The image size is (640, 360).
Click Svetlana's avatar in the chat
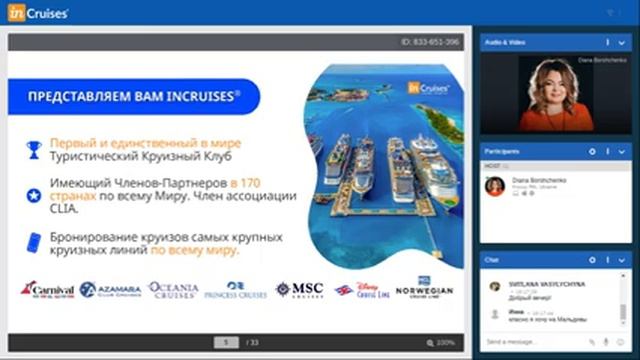pos(495,287)
